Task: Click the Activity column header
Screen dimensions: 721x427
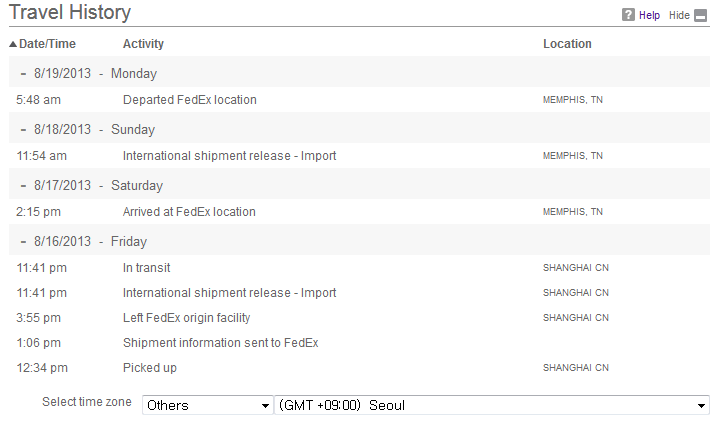Action: click(x=143, y=44)
